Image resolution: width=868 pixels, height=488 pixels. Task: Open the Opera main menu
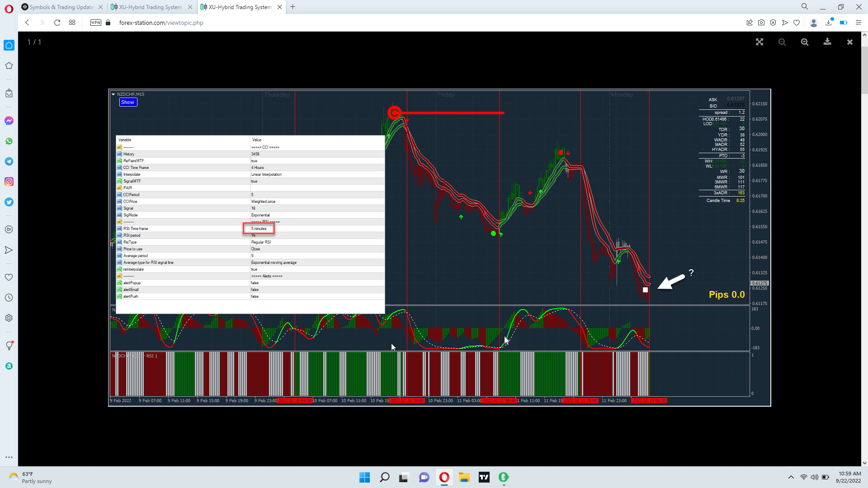(x=9, y=9)
